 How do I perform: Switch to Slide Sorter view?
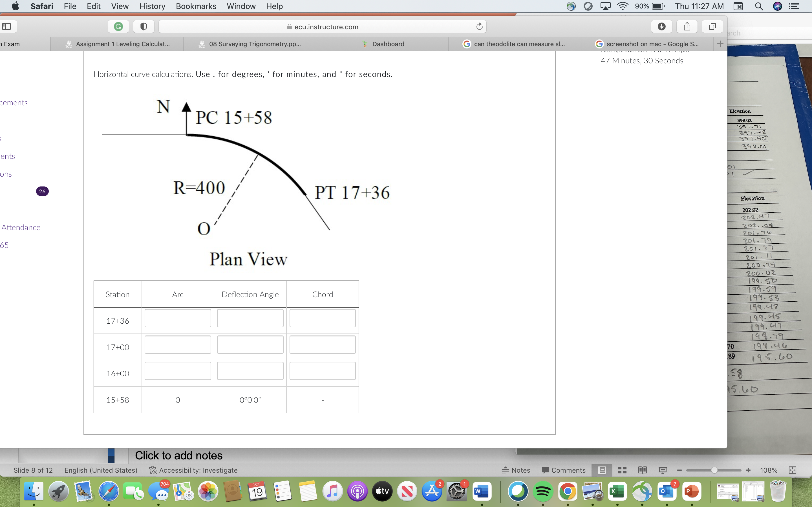[x=622, y=470]
